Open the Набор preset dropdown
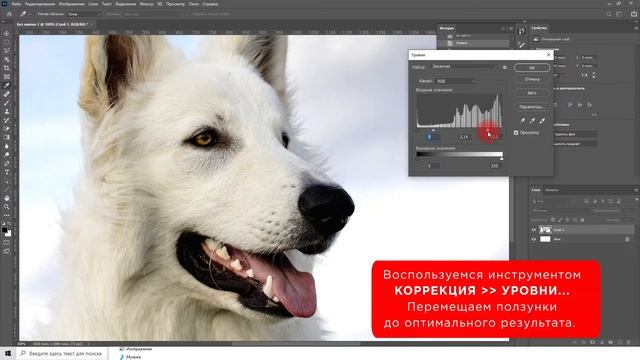 point(464,67)
